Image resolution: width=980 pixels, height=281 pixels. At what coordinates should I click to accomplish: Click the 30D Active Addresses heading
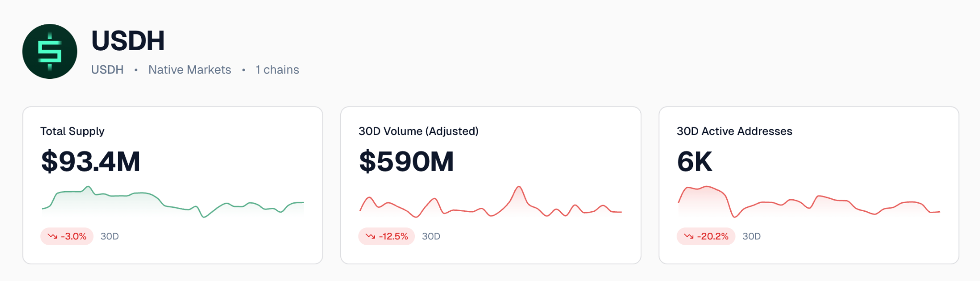tap(734, 131)
